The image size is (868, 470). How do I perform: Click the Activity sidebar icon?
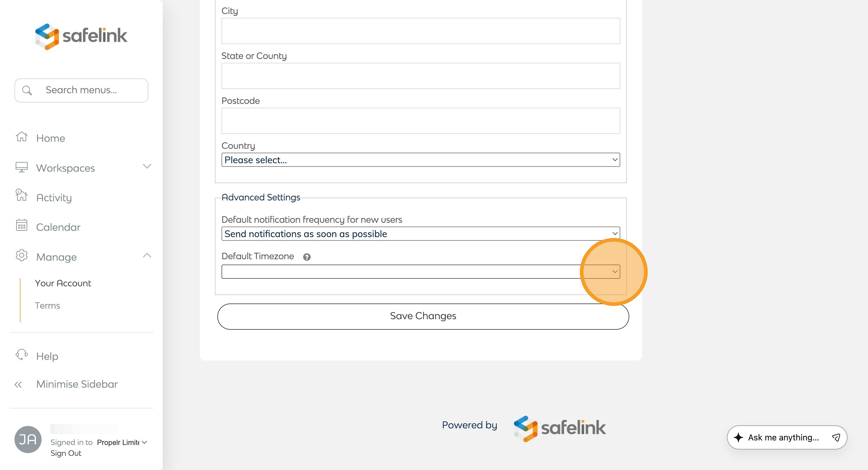click(x=22, y=195)
